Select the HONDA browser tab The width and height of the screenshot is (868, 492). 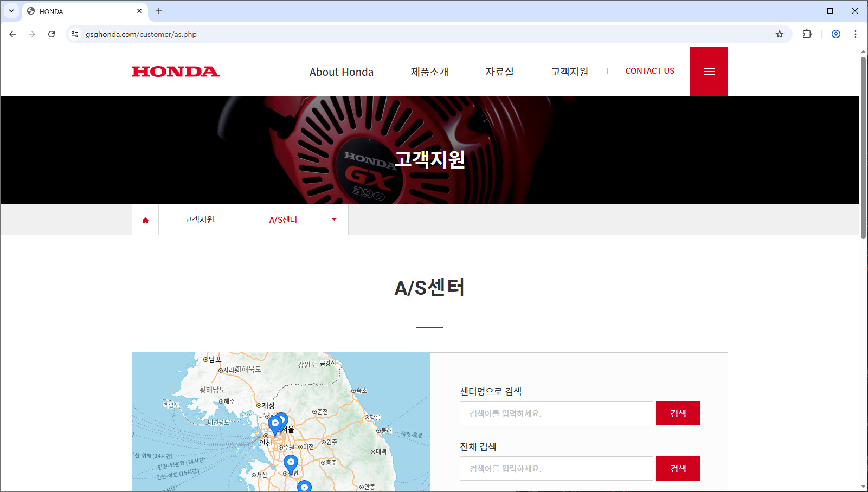tap(85, 11)
